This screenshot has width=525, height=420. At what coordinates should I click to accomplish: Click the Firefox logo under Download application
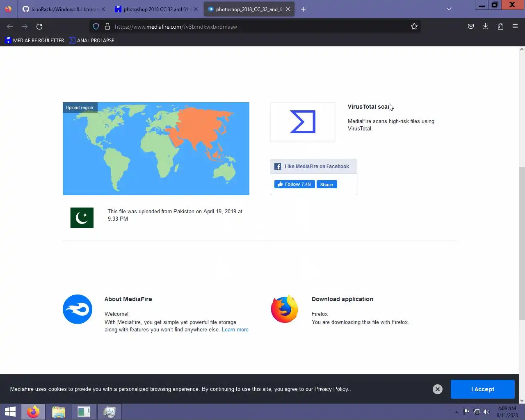point(285,309)
